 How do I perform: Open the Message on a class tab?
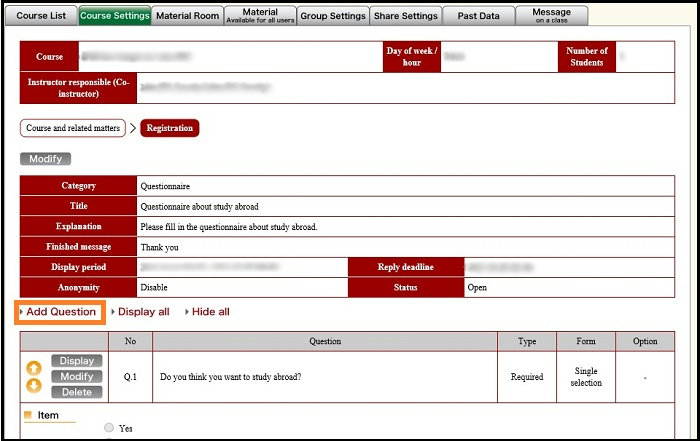(552, 16)
